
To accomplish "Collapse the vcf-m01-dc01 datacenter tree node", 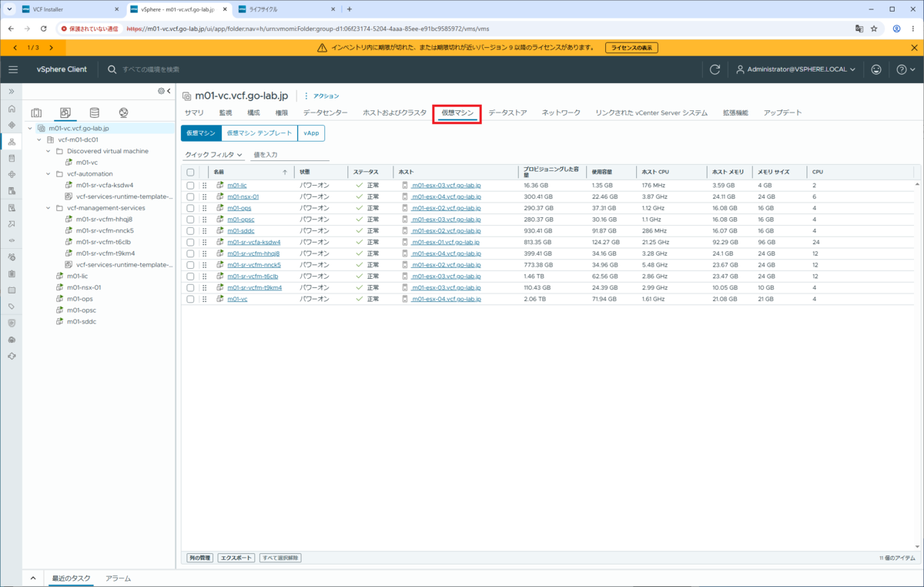I will click(40, 140).
